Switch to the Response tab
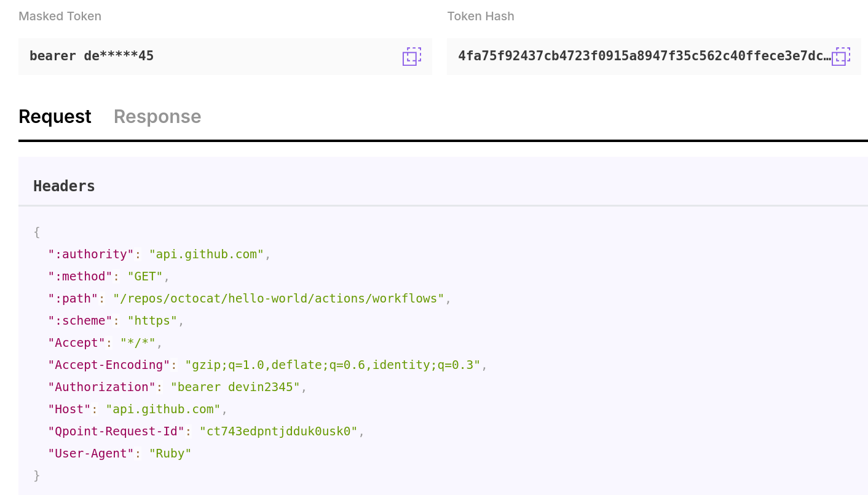Viewport: 868px width, 495px height. [x=157, y=117]
